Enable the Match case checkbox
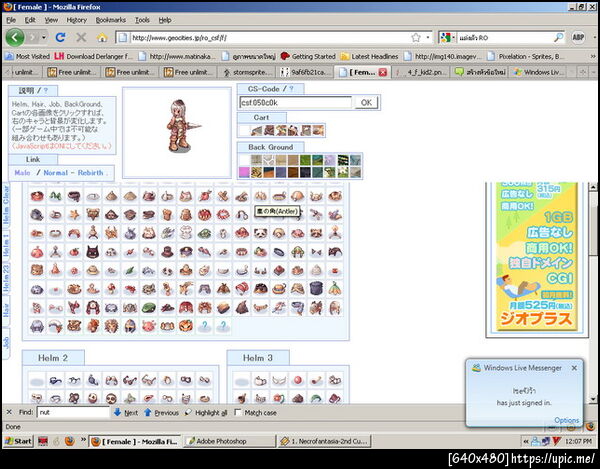 point(238,412)
